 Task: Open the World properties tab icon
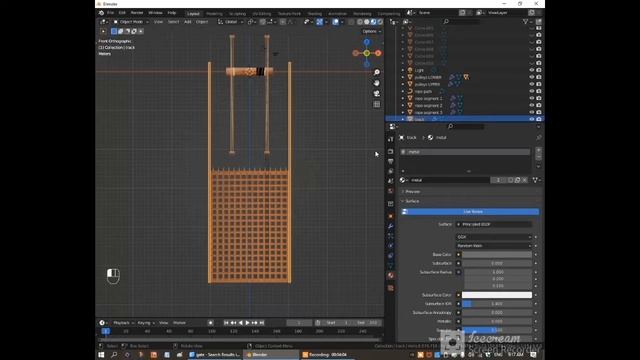391,191
